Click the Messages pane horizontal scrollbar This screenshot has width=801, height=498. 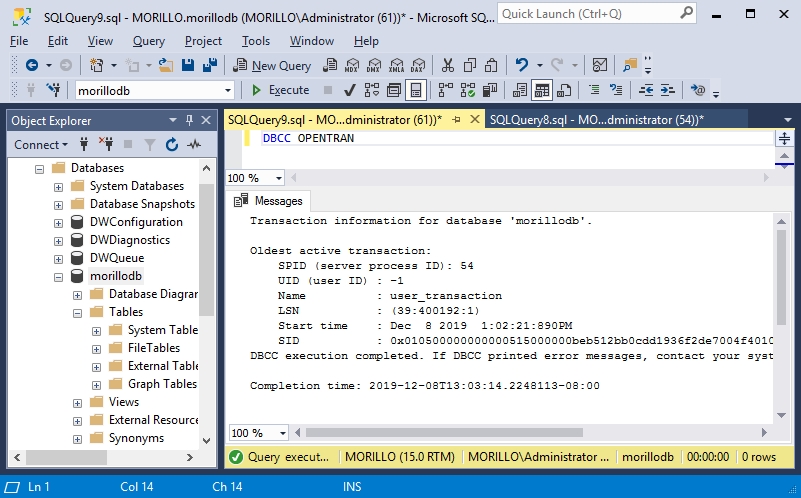pyautogui.click(x=444, y=433)
